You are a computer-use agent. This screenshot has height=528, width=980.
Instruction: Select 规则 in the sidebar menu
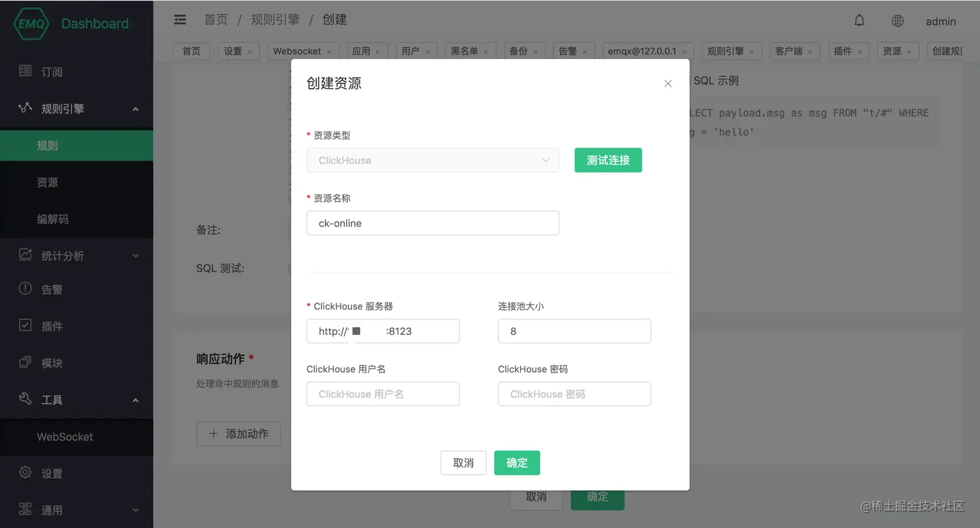[x=76, y=146]
